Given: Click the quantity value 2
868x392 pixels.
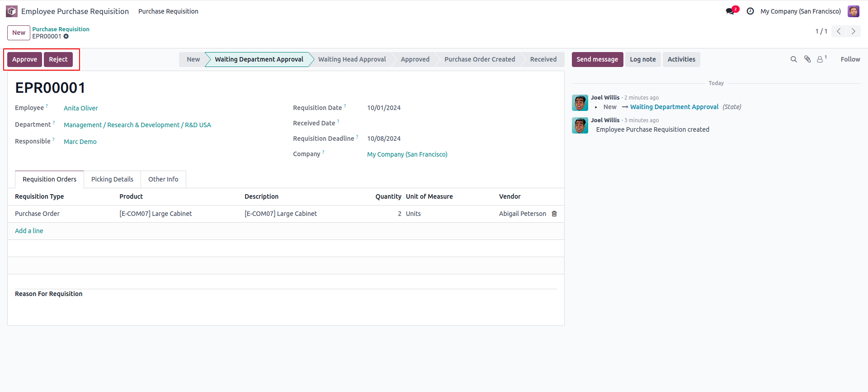Looking at the screenshot, I should click(x=399, y=214).
